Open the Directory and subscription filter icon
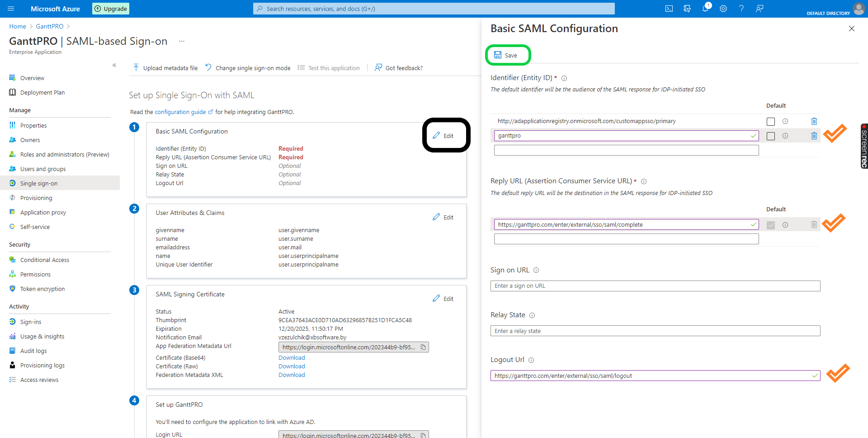 coord(687,9)
